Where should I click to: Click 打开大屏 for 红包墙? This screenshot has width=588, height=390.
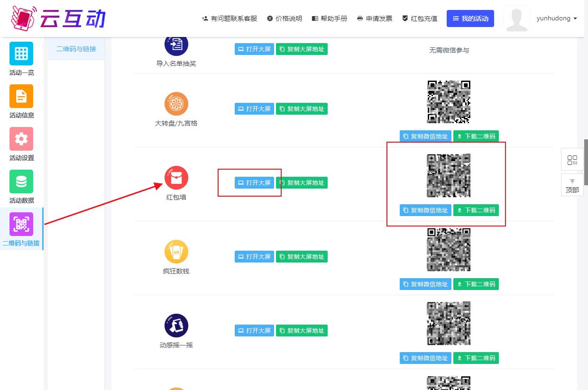254,183
